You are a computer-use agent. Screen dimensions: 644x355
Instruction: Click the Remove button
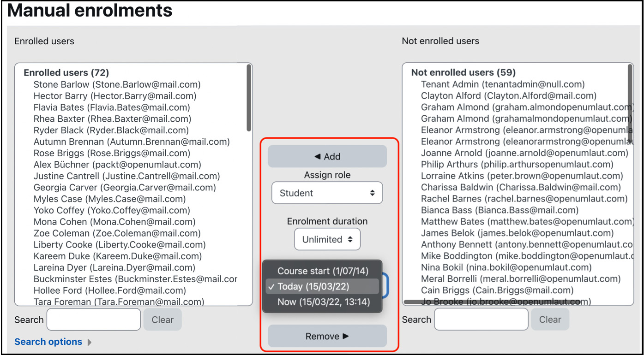pyautogui.click(x=327, y=336)
